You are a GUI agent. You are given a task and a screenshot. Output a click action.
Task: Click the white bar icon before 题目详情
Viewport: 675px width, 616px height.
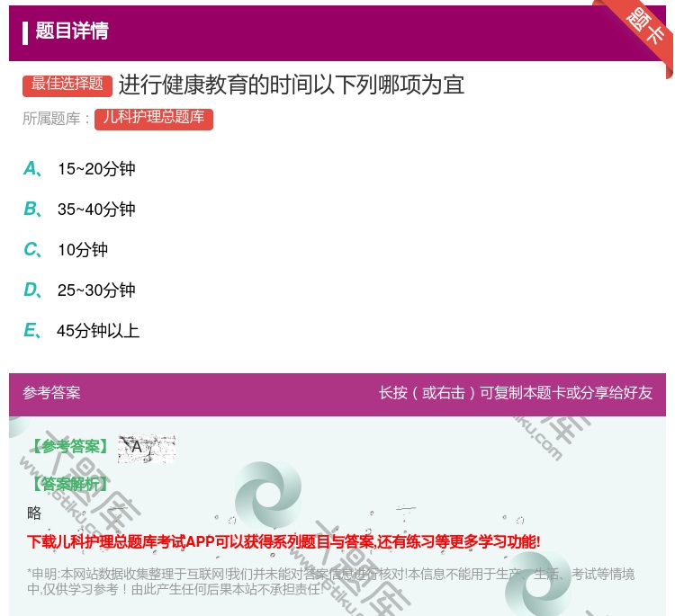pos(25,32)
